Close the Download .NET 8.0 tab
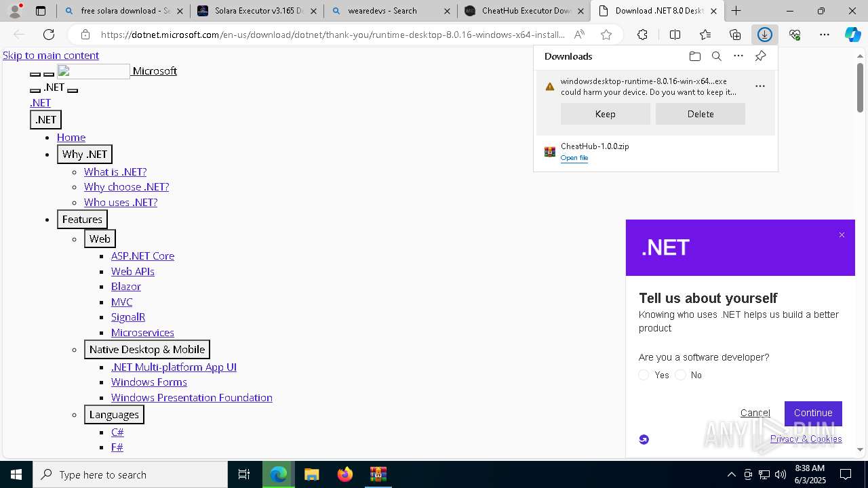 713,11
